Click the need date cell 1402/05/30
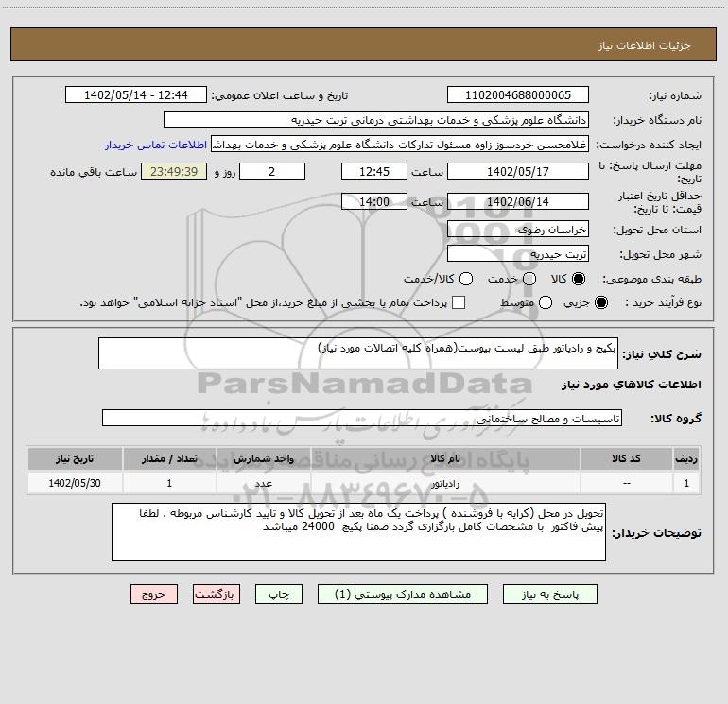 point(75,483)
